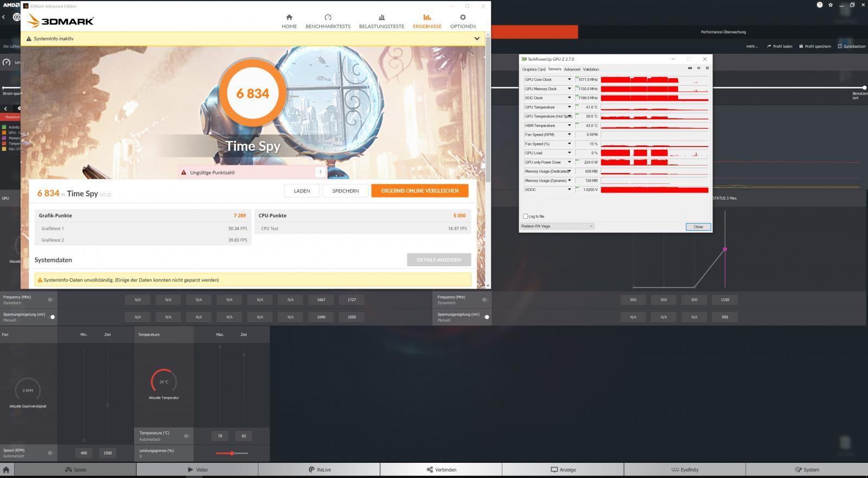This screenshot has width=868, height=478.
Task: Switch to the Ergebnisse tab in 3DMark
Action: point(427,21)
